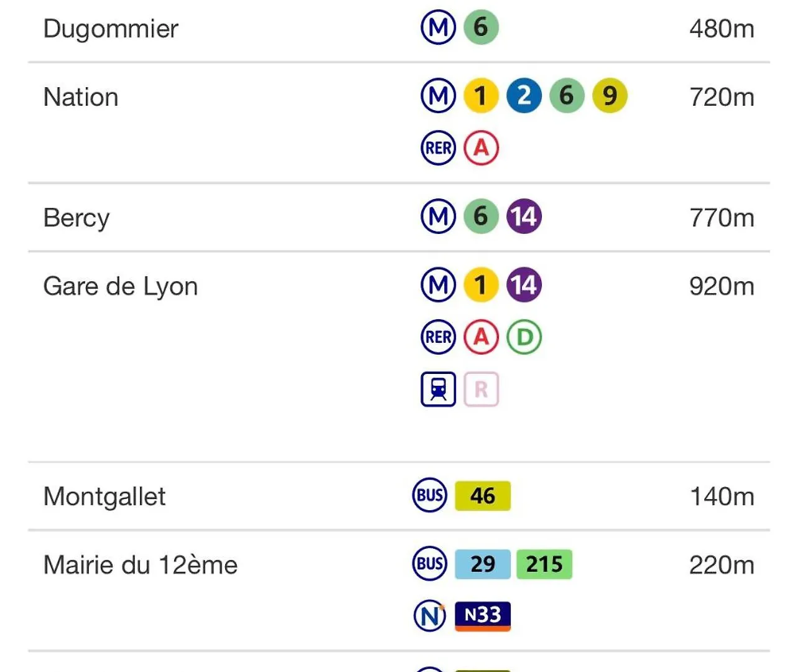Tap the train icon under Gare de Lyon
The width and height of the screenshot is (790, 672).
coord(439,390)
